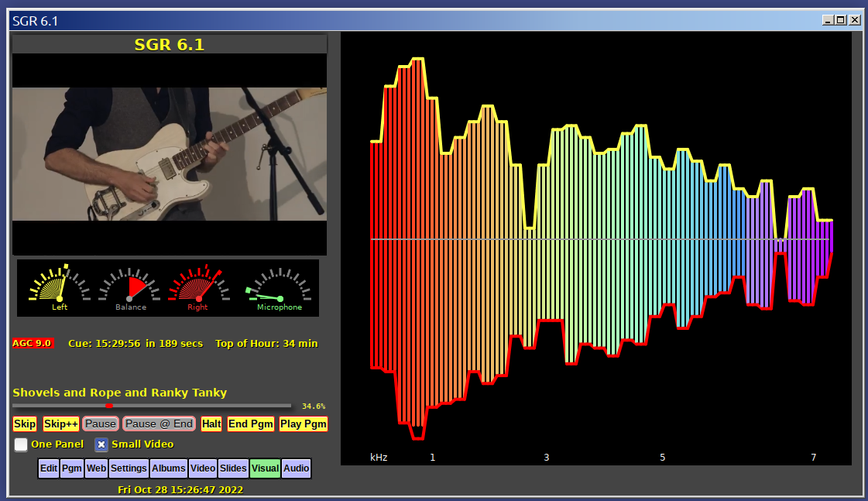This screenshot has height=501, width=868.
Task: Click the kHz axis label
Action: [379, 458]
